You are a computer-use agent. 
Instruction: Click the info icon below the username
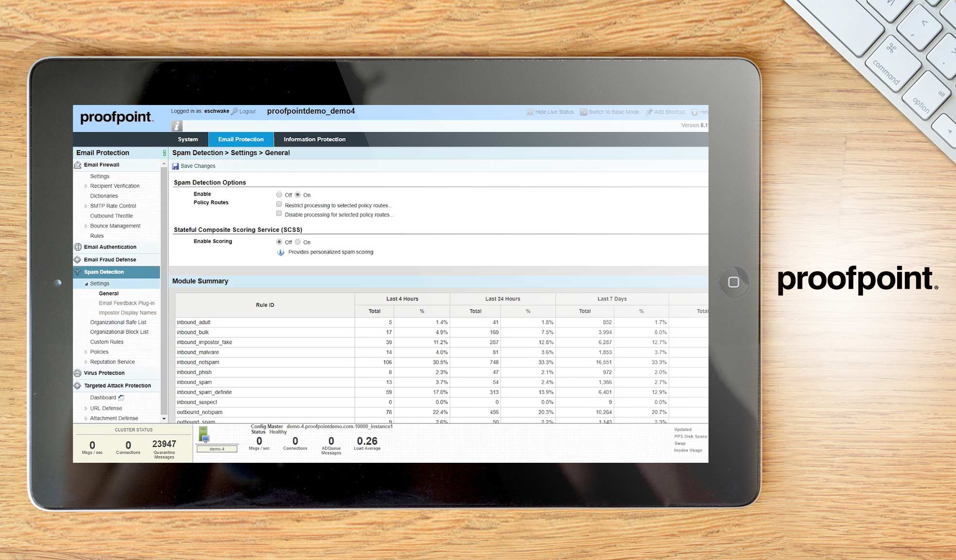pyautogui.click(x=177, y=126)
